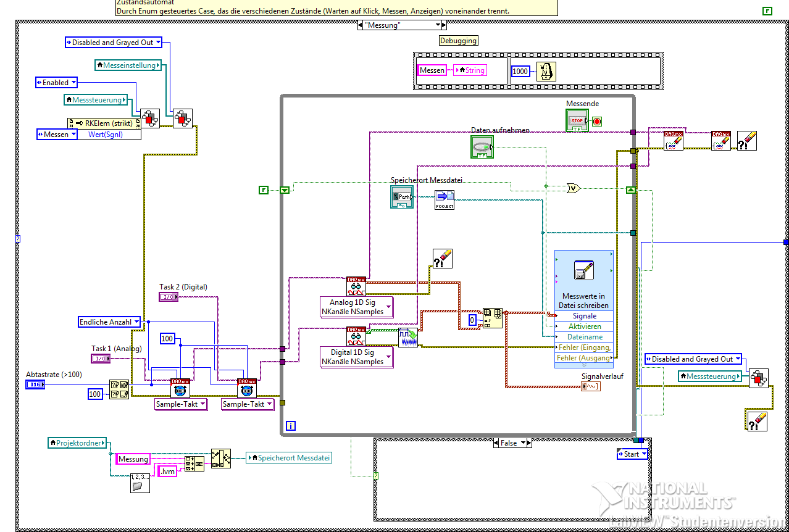Go to previous case of Messung structure
This screenshot has width=789, height=532.
[361, 25]
